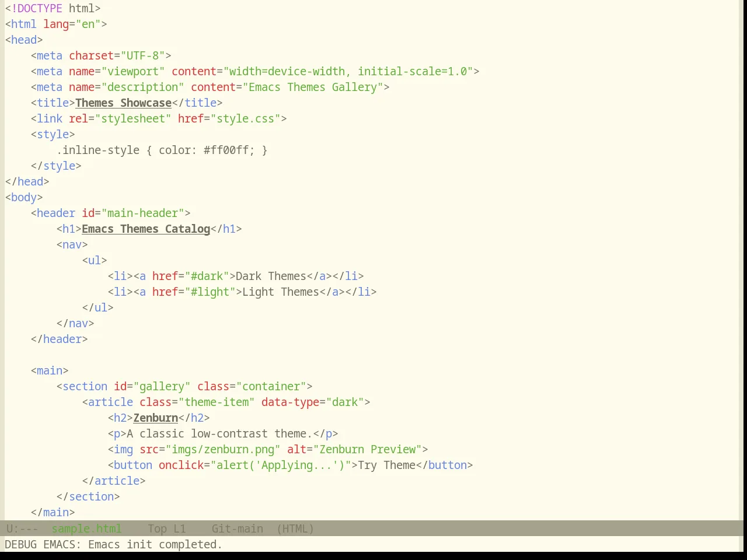The width and height of the screenshot is (747, 560).
Task: Click the sample.html buffer name in mode line
Action: point(86,529)
